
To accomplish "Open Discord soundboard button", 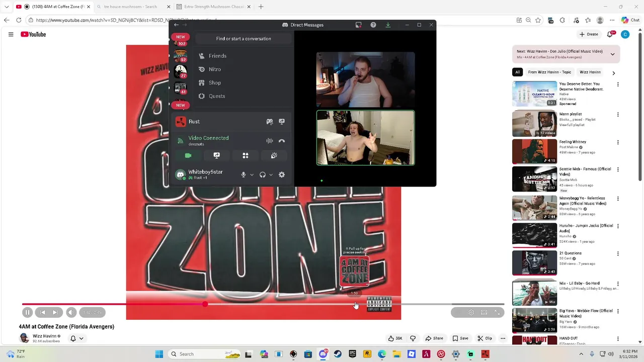I will point(274,155).
